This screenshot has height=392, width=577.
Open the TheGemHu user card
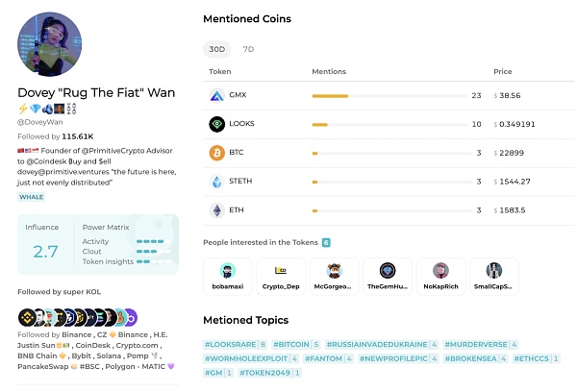pos(388,276)
